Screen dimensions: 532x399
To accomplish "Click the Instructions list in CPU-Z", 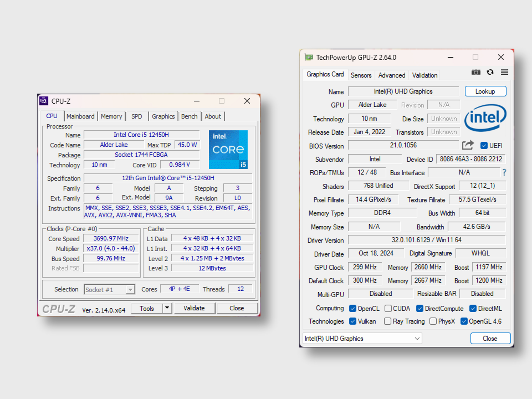I will point(168,211).
